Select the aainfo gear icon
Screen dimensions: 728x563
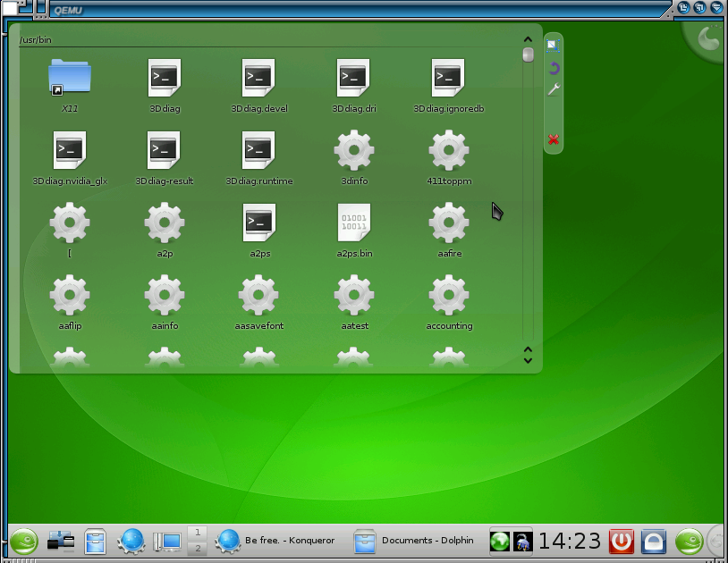pyautogui.click(x=165, y=295)
